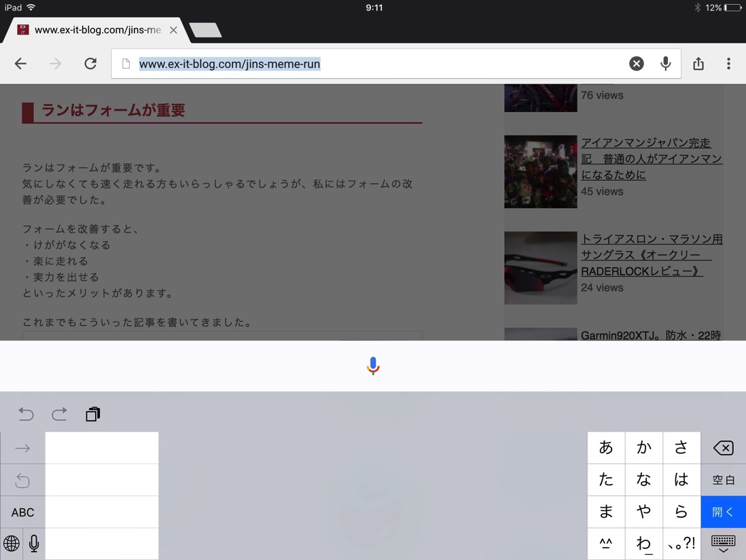Tap the globe keyboard switch icon
This screenshot has width=746, height=560.
click(12, 543)
